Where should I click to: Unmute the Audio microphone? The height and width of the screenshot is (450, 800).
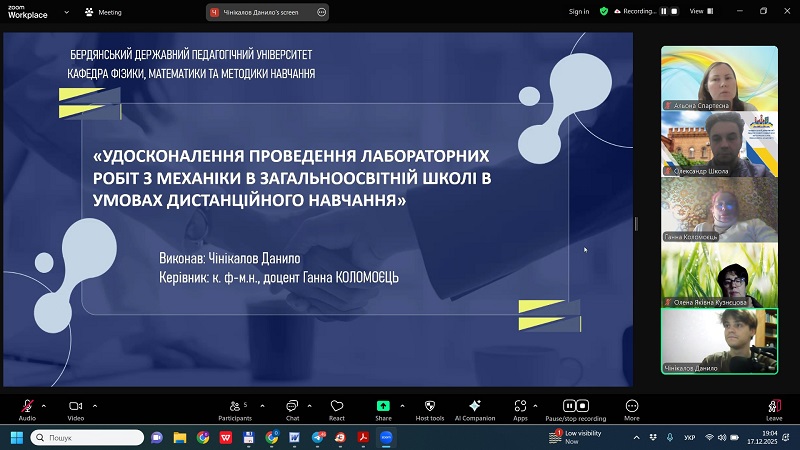tap(27, 408)
